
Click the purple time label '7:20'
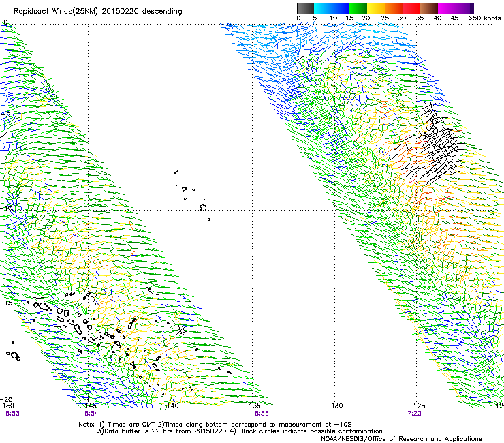point(414,414)
